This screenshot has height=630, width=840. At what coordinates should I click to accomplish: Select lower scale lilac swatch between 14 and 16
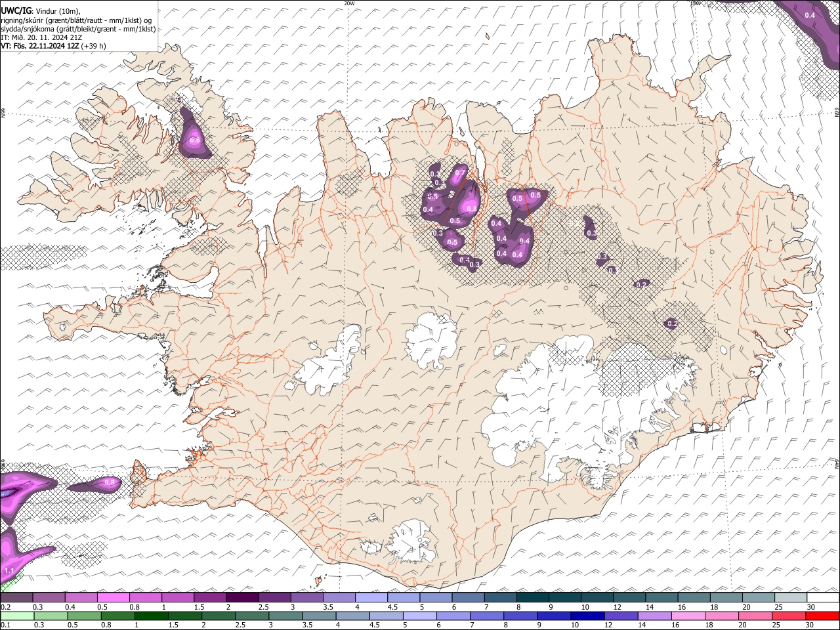coord(655,616)
